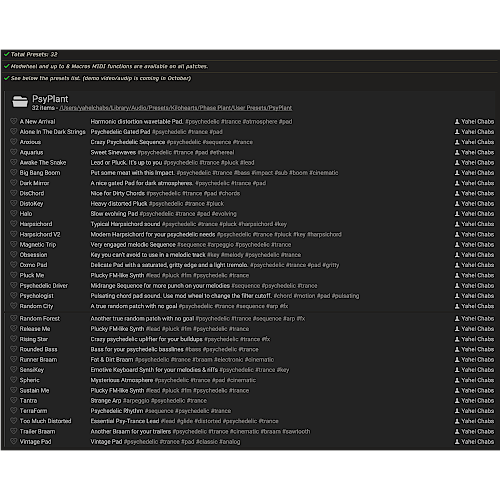Click Spheric description Mysterious Atmosphere
Viewport: 500px width, 500px height.
[122, 380]
